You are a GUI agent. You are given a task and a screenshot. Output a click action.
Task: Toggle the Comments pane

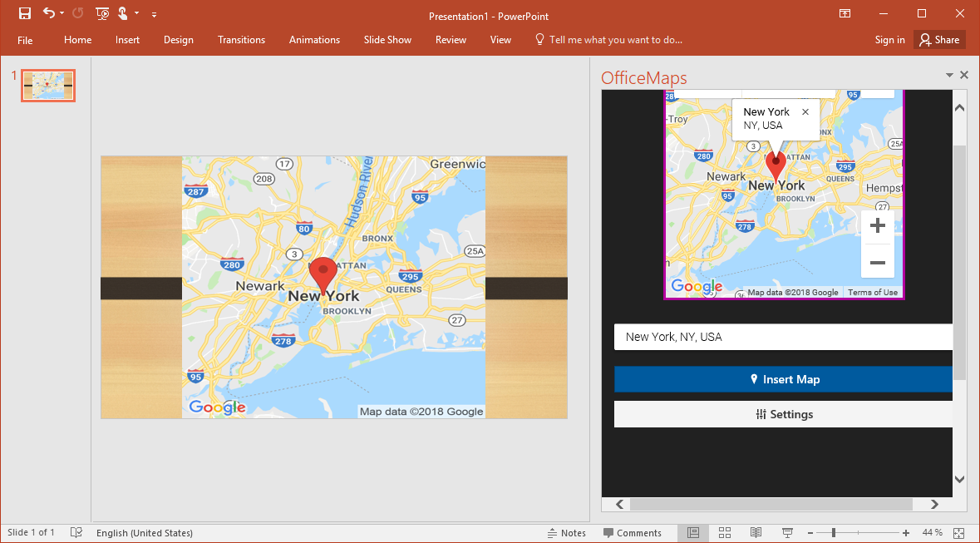click(633, 533)
